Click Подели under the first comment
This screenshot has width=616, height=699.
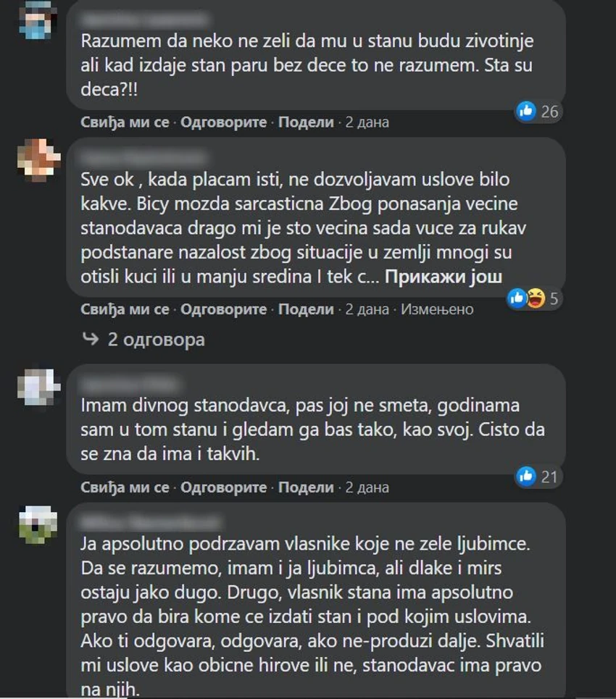click(x=306, y=122)
